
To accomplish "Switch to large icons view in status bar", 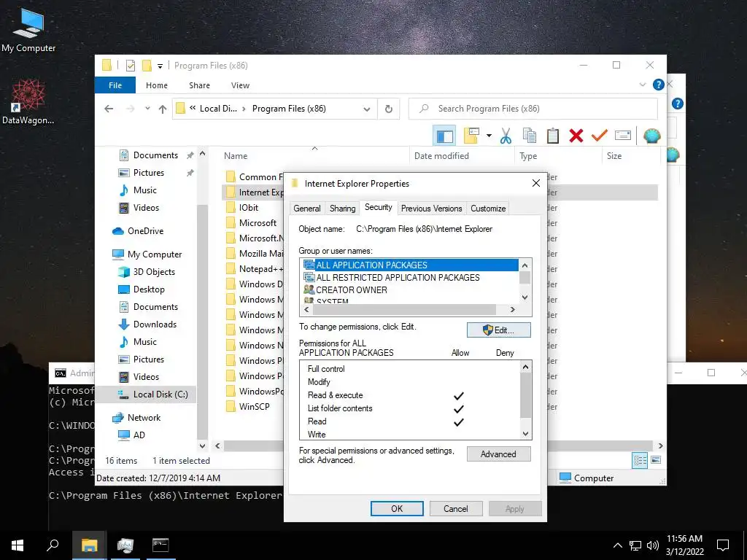I will click(656, 460).
